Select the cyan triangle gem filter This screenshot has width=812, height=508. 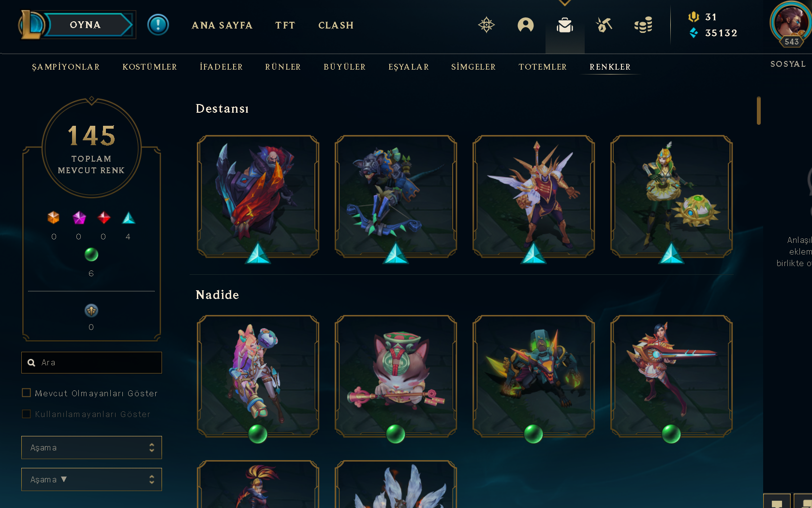pos(128,218)
